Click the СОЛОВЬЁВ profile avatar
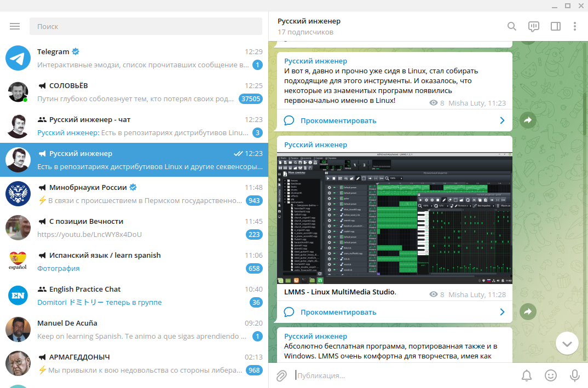This screenshot has width=588, height=388. click(x=18, y=92)
